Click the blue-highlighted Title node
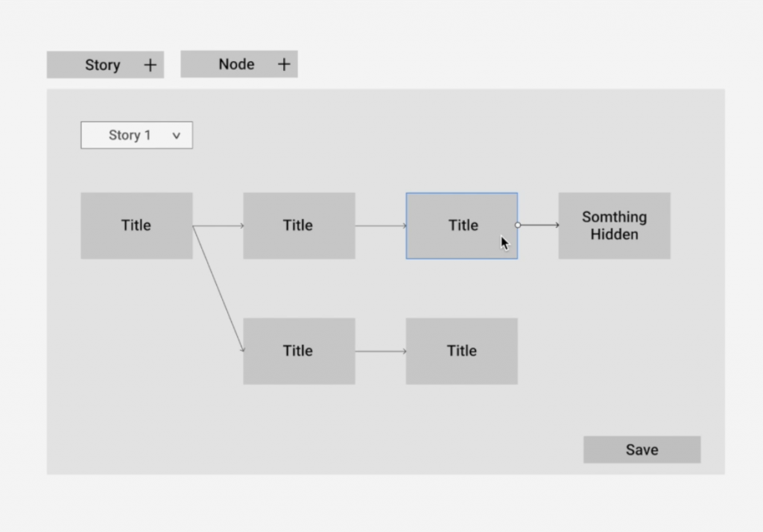 pyautogui.click(x=462, y=226)
